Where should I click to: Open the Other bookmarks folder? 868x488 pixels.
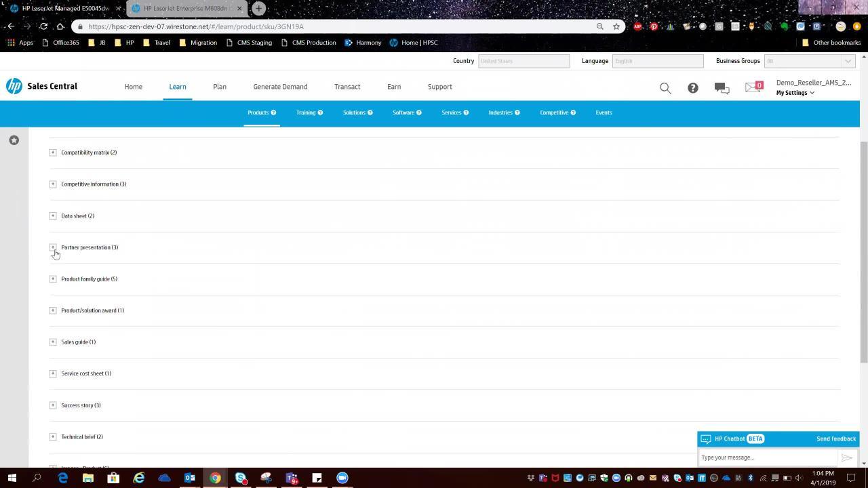pos(831,43)
